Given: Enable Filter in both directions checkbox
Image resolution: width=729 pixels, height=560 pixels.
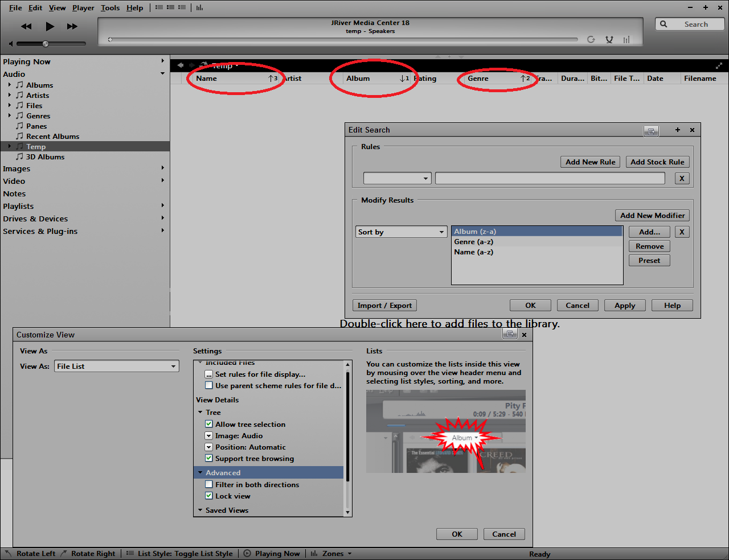Looking at the screenshot, I should (x=209, y=484).
